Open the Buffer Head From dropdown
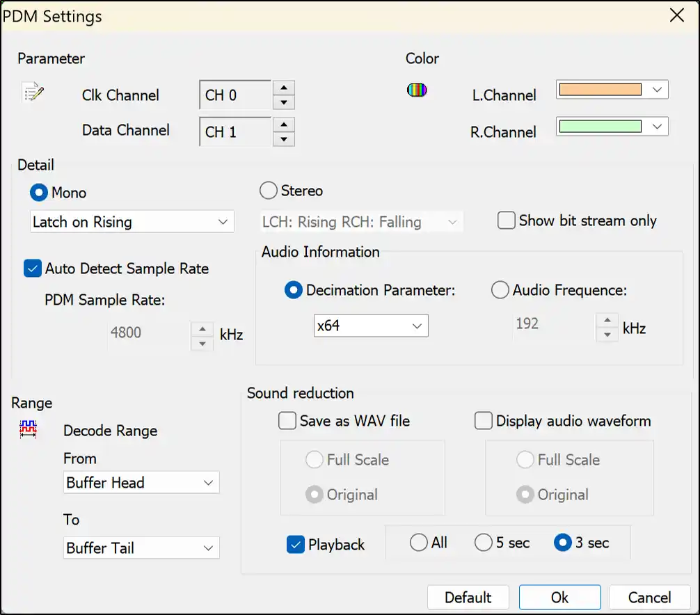Image resolution: width=700 pixels, height=615 pixels. point(141,483)
